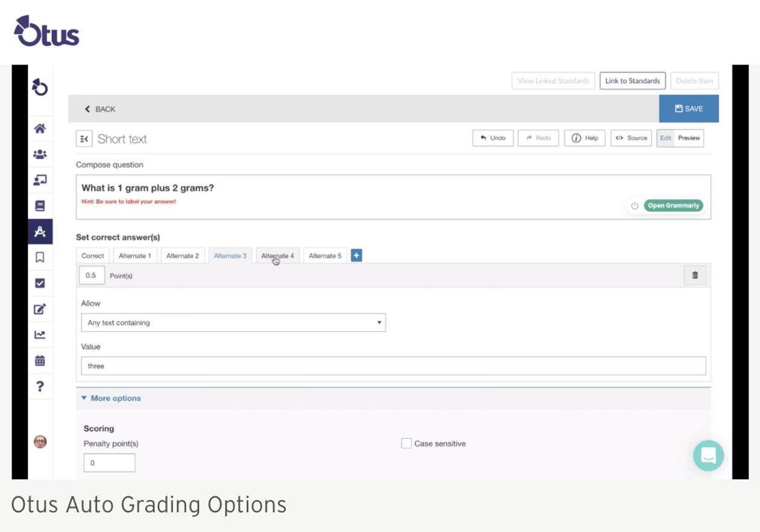Collapse the More options section

pos(111,398)
